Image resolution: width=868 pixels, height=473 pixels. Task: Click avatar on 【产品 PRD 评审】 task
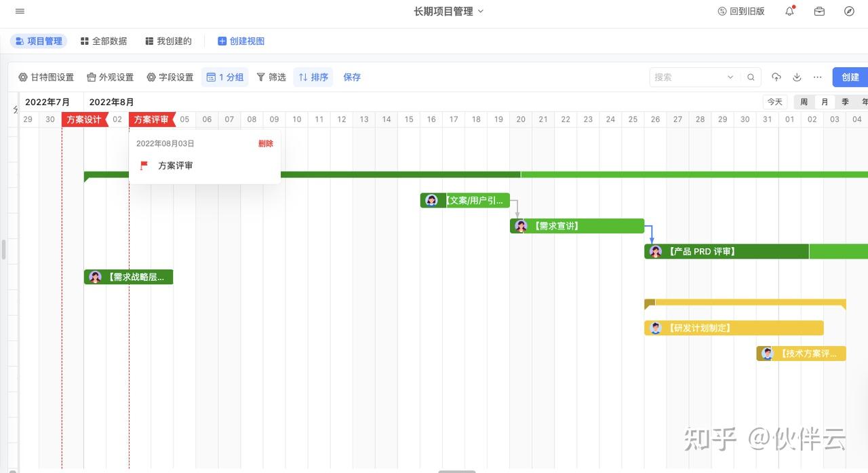656,252
